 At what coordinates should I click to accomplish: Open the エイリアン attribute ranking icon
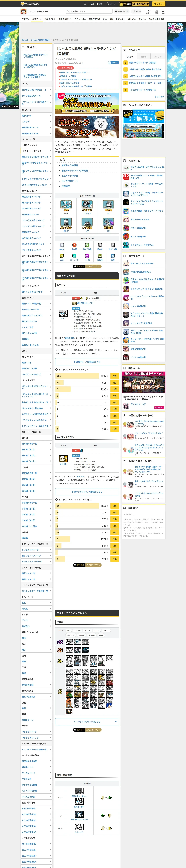pyautogui.click(x=75, y=256)
